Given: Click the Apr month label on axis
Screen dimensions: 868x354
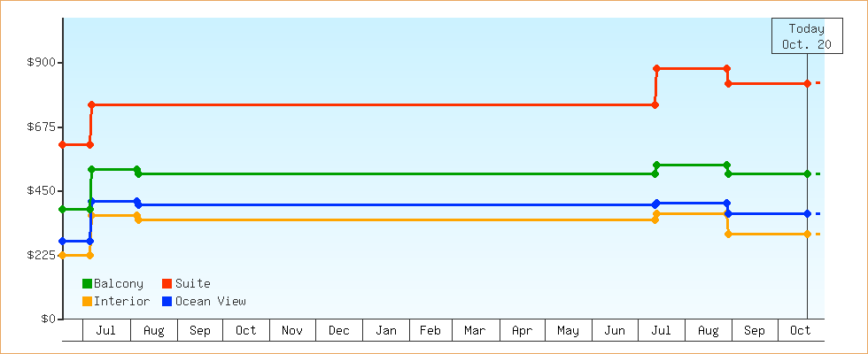Looking at the screenshot, I should (523, 331).
